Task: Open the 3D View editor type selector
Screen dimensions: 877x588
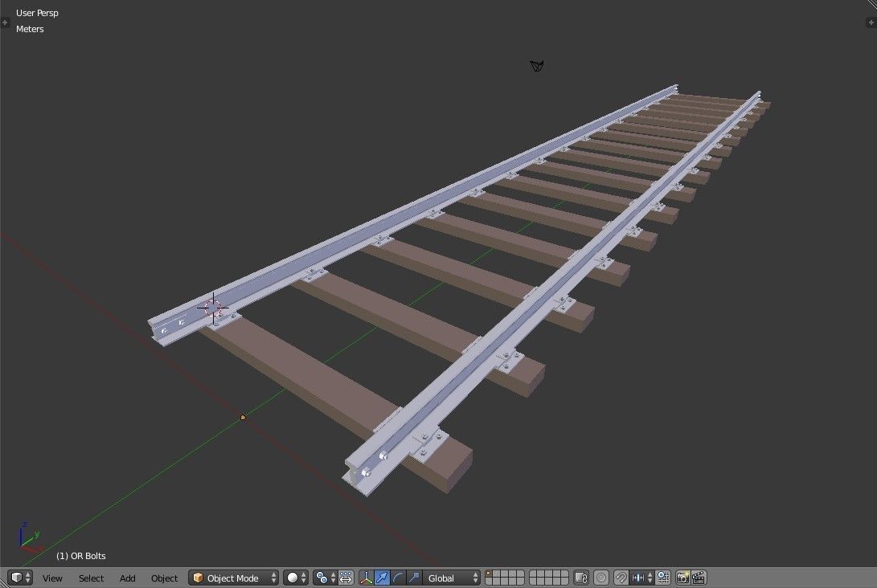Action: [19, 578]
